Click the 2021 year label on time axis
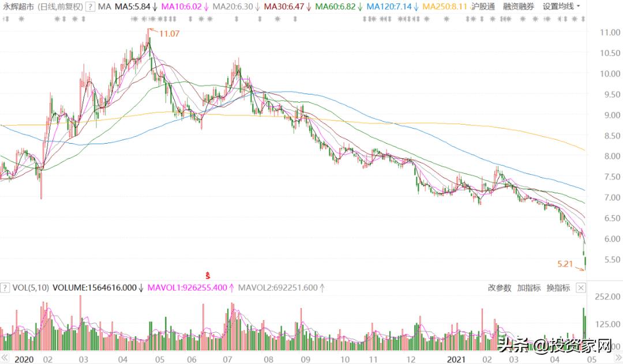The width and height of the screenshot is (623, 364). tap(456, 359)
